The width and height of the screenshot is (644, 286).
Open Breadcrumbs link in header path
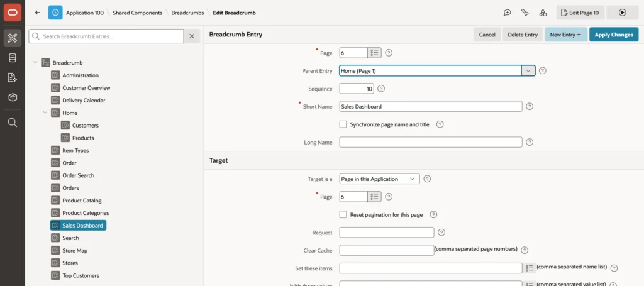(187, 13)
